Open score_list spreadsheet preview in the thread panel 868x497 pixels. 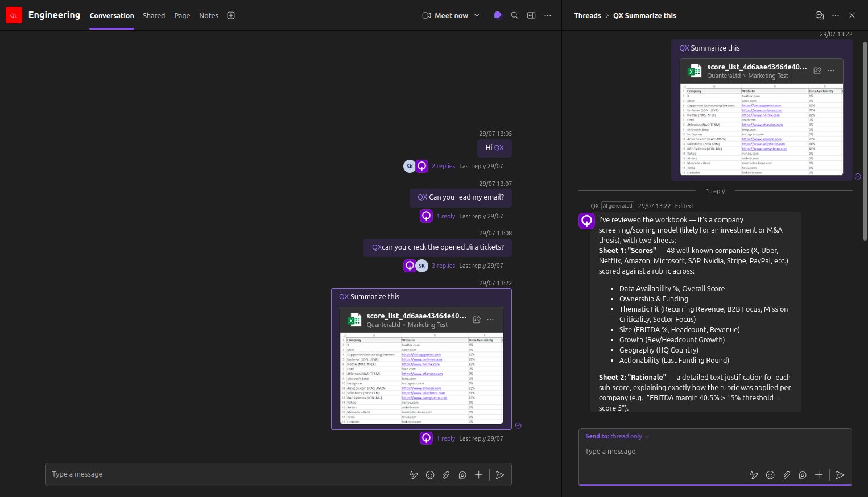pyautogui.click(x=762, y=129)
